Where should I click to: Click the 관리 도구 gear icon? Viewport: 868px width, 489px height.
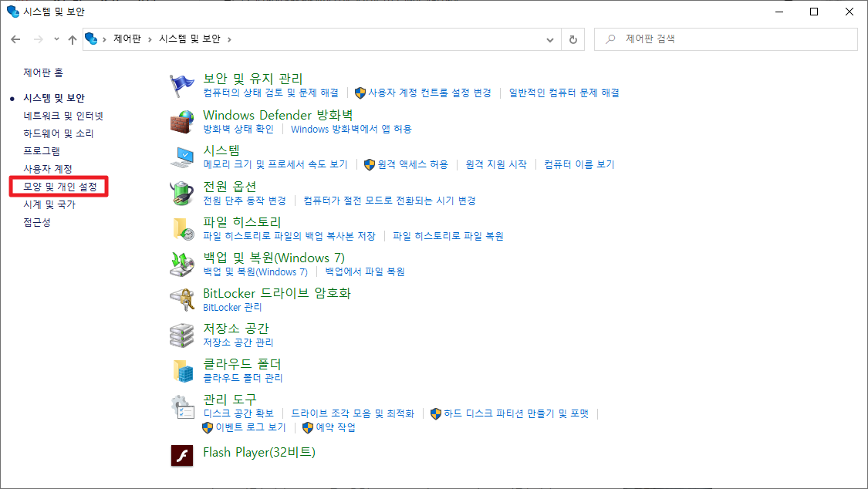coord(181,406)
